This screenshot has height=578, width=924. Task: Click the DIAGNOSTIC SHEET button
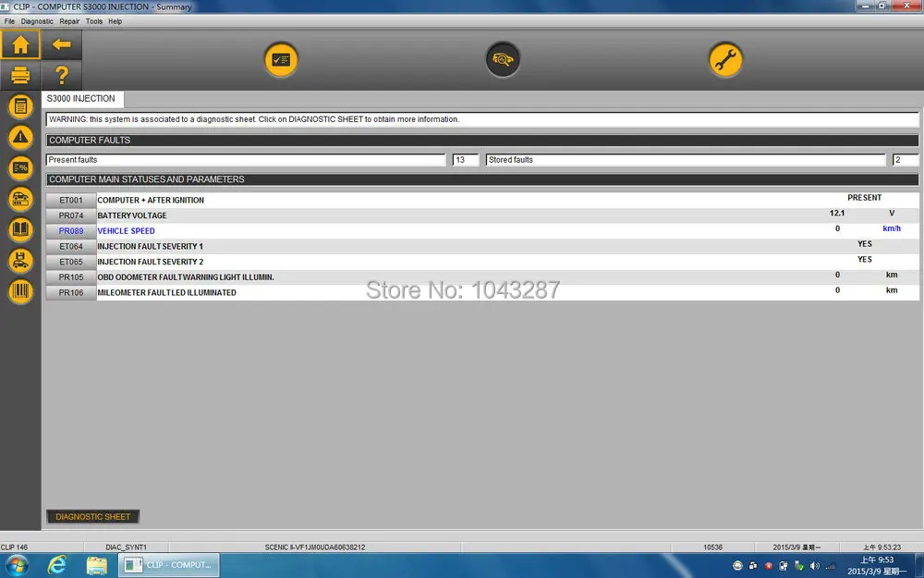93,517
